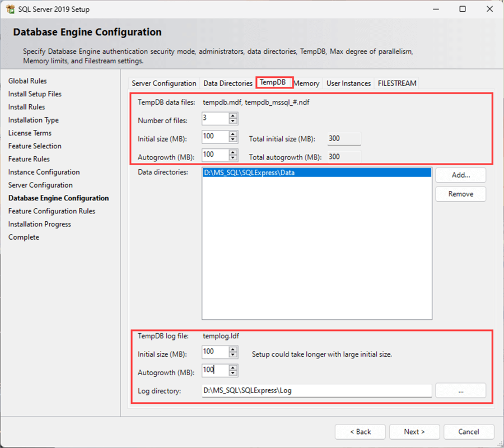Viewport: 504px width, 448px height.
Task: Switch to the Server Configuration tab
Action: [x=164, y=83]
